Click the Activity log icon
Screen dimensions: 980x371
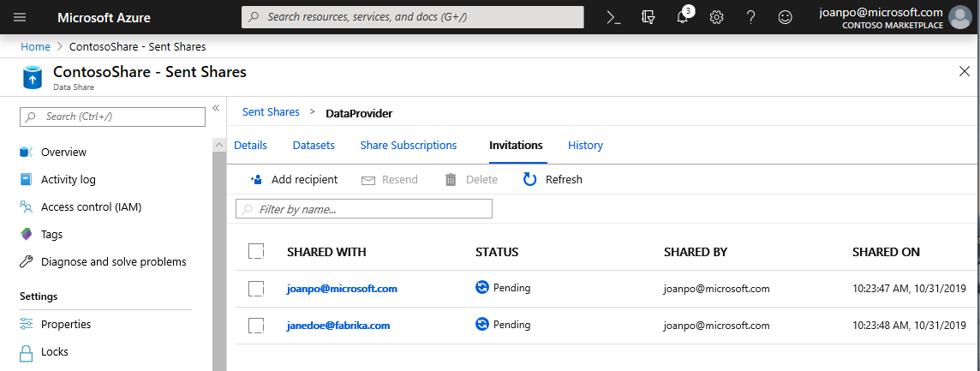click(x=27, y=180)
